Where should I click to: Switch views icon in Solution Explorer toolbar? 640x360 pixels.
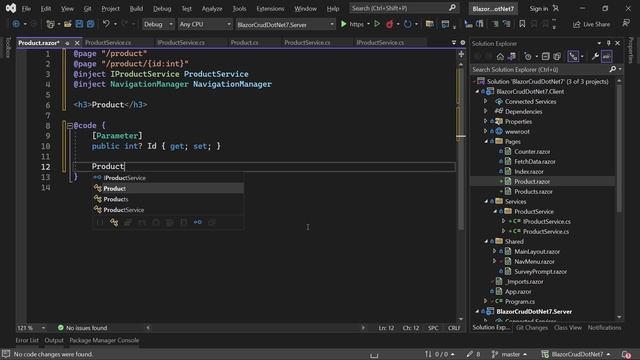click(512, 56)
